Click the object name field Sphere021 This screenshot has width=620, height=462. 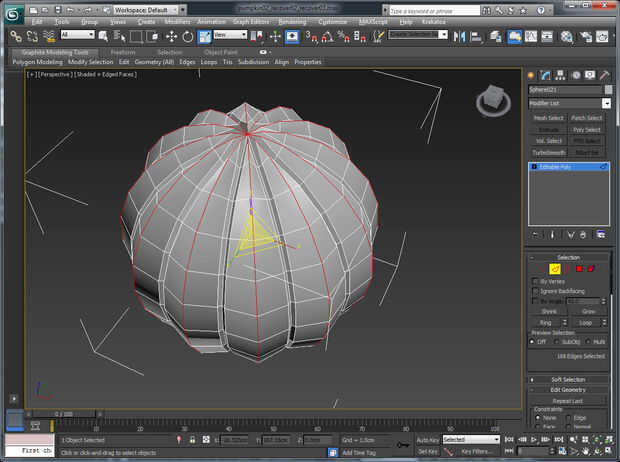point(562,89)
